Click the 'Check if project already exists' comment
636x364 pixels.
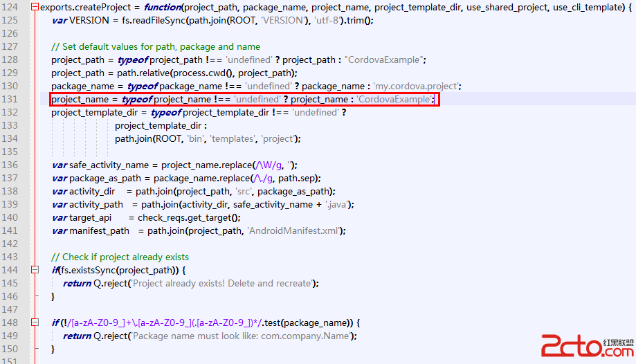point(120,257)
